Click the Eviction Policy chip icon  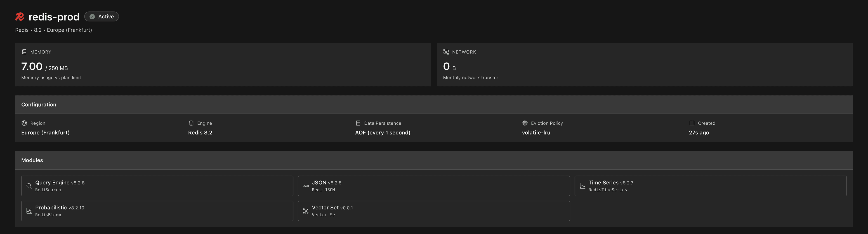pyautogui.click(x=525, y=123)
